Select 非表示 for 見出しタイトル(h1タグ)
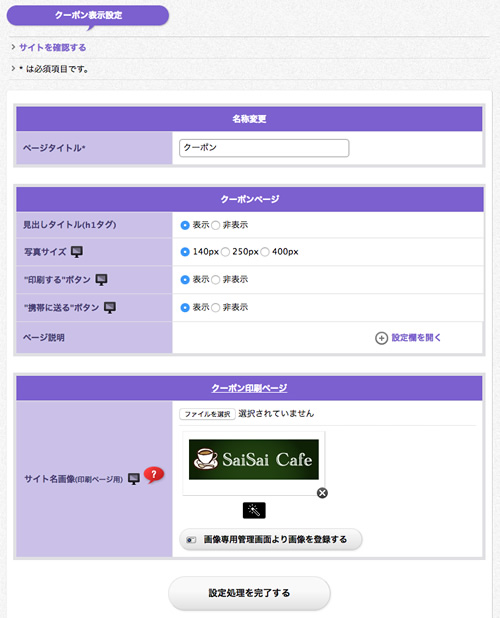Viewport: 500px width, 618px height. point(216,225)
